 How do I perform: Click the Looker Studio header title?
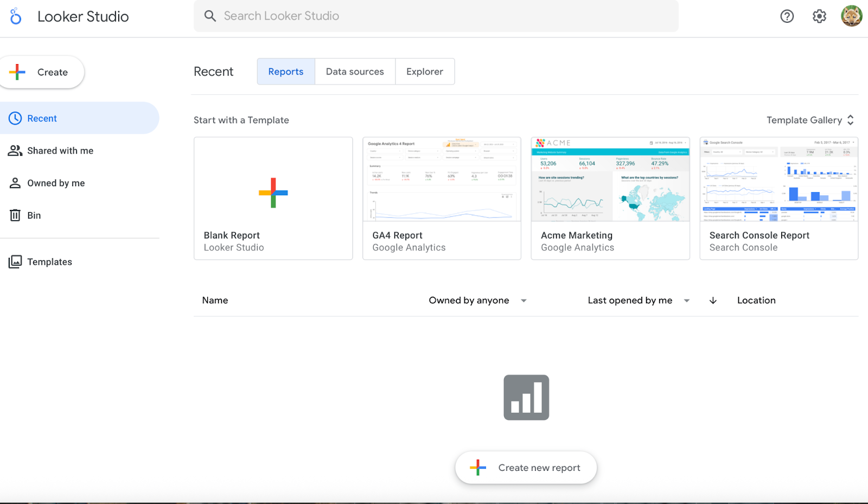(83, 16)
